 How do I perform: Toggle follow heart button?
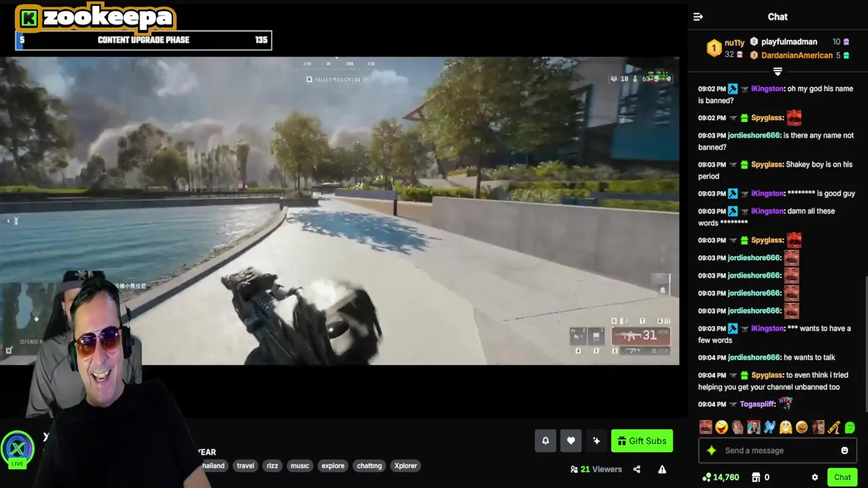(x=571, y=441)
